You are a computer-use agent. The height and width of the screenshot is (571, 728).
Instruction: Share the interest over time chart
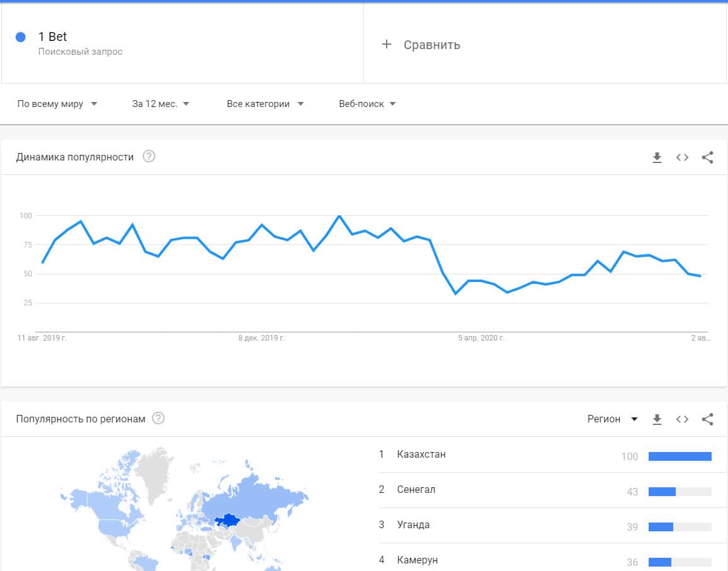[x=707, y=157]
